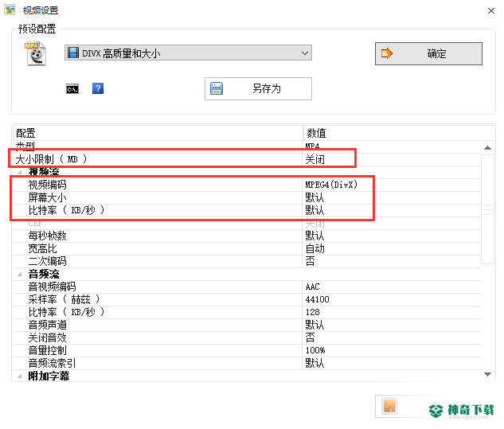Select the 音频声道 row
Image resolution: width=504 pixels, height=429 pixels.
pos(247,325)
